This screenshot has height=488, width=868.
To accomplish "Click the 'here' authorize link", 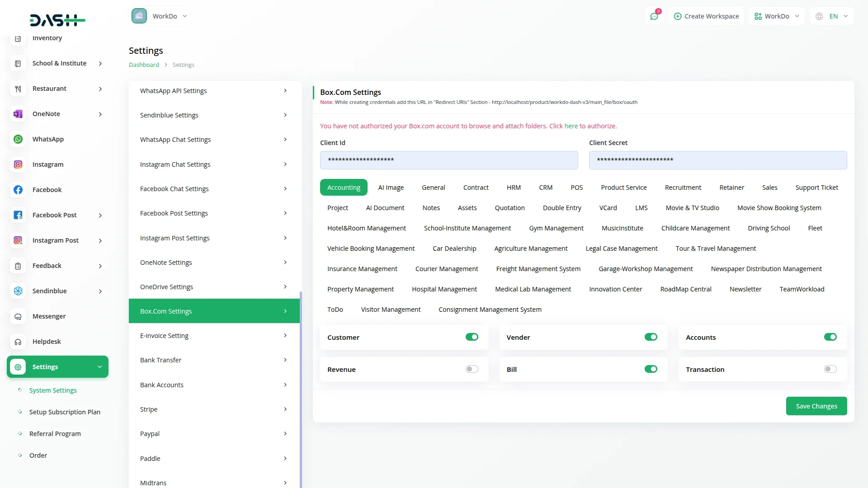I will (x=571, y=126).
